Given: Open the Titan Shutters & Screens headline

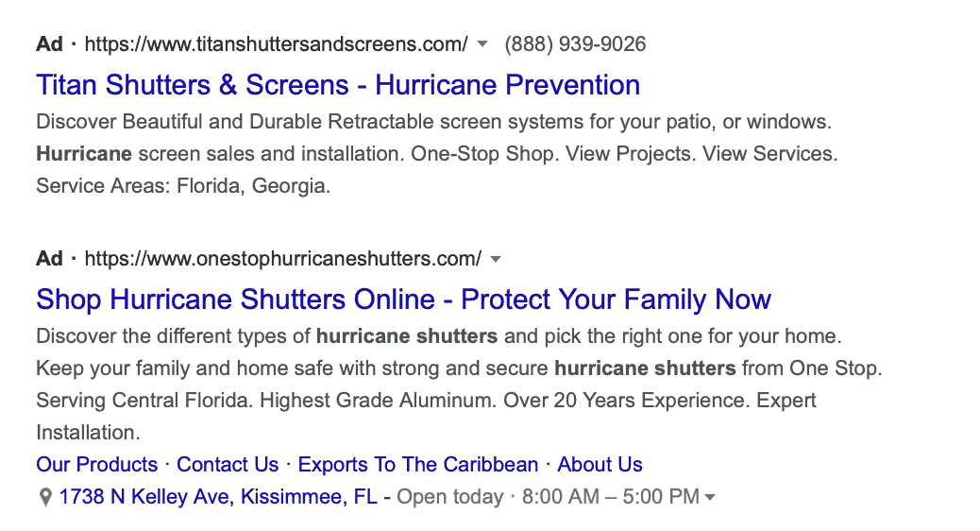Looking at the screenshot, I should [338, 85].
